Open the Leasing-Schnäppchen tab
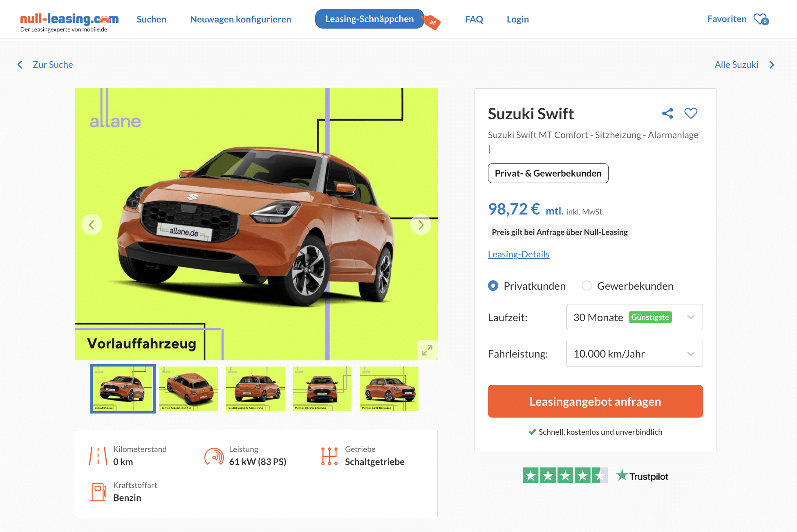Screen dimensions: 797x532 pos(369,19)
